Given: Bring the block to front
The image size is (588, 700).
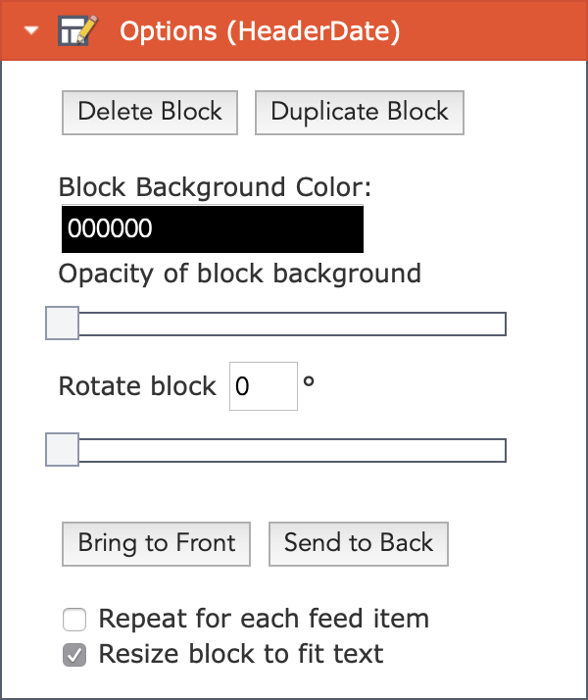Looking at the screenshot, I should click(156, 544).
